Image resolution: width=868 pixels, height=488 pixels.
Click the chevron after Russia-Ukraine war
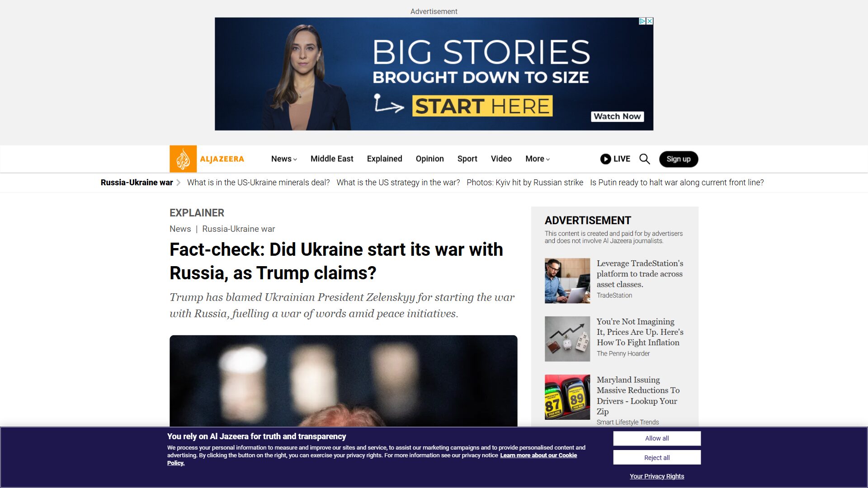pyautogui.click(x=178, y=183)
